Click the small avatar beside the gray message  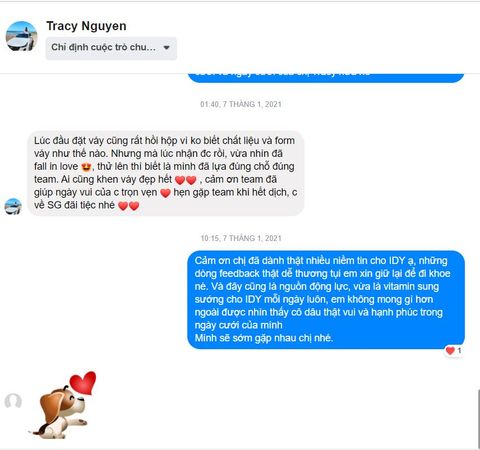tap(13, 206)
